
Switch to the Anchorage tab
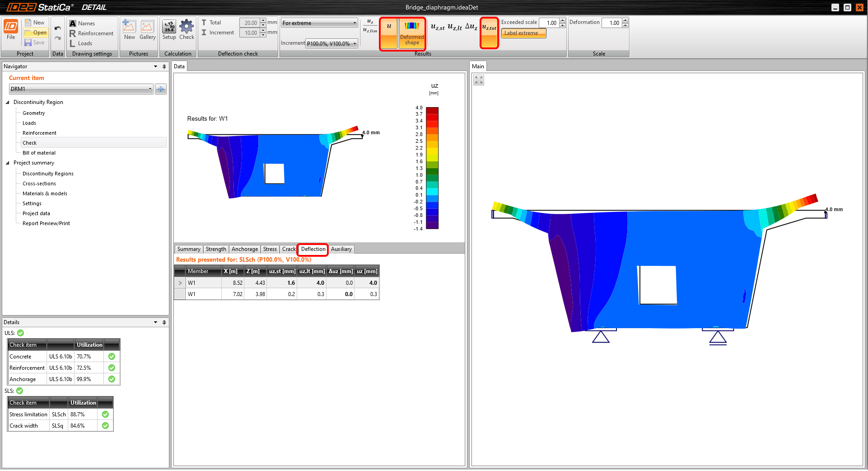[x=244, y=249]
